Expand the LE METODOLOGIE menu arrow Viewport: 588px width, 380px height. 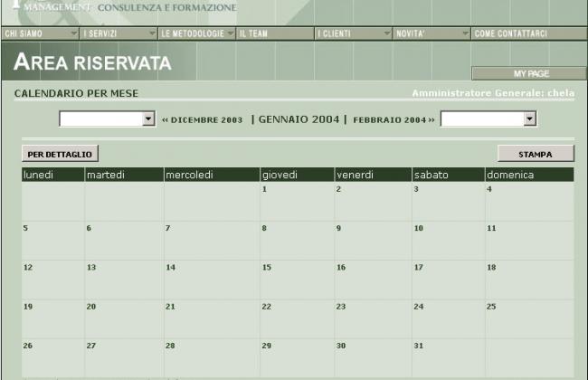pos(230,33)
